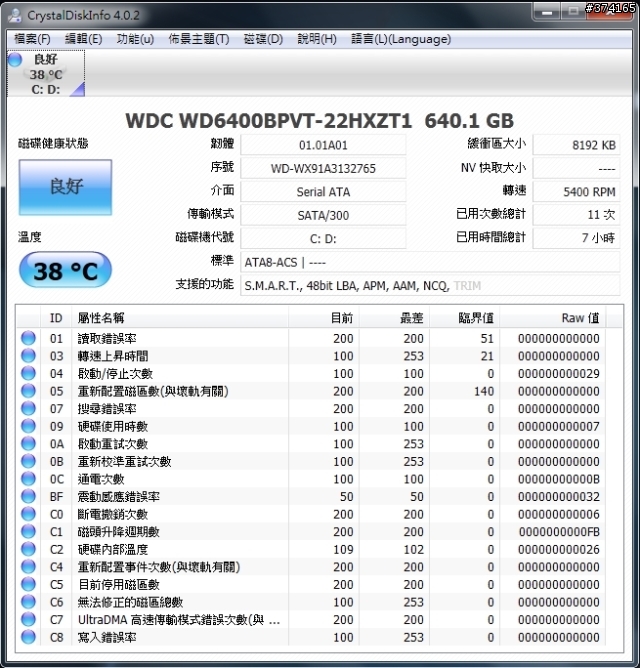
Task: Select the 讀取錯誤率 attribute name
Action: click(107, 338)
